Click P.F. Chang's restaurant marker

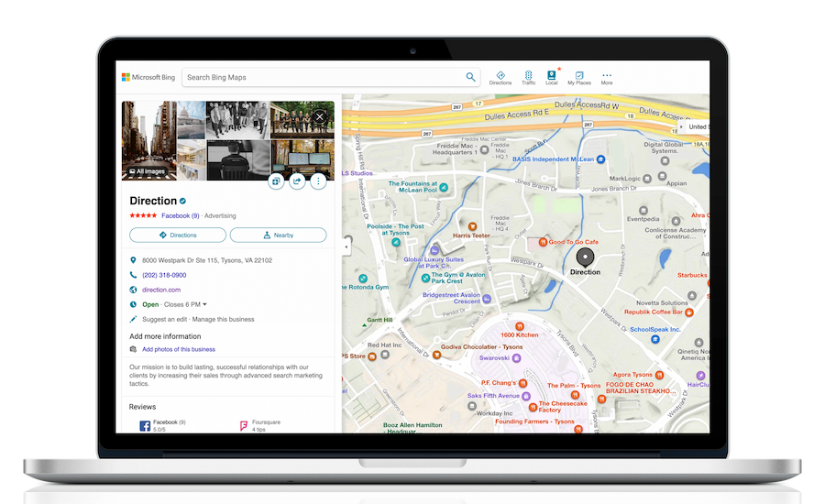click(523, 383)
